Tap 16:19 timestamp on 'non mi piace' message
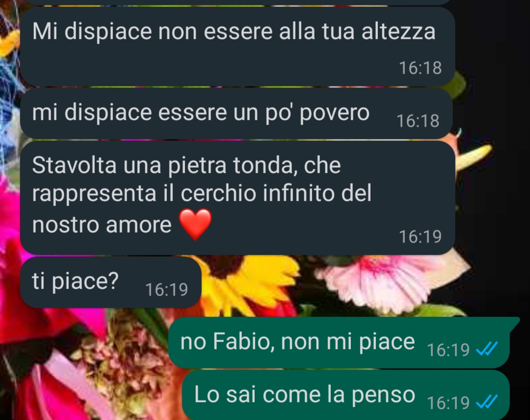This screenshot has width=530, height=420. click(448, 350)
